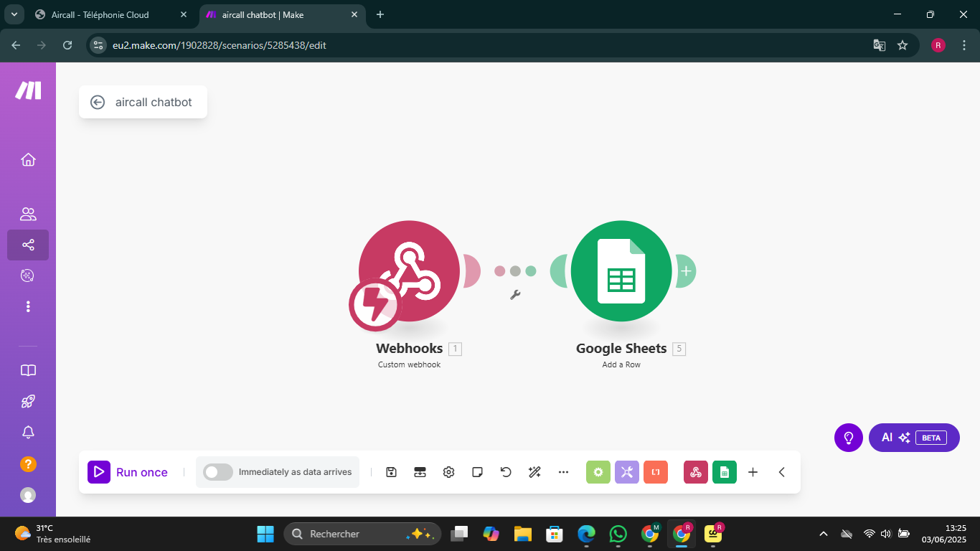
Task: Open the weather widget showing 31°C
Action: click(53, 534)
